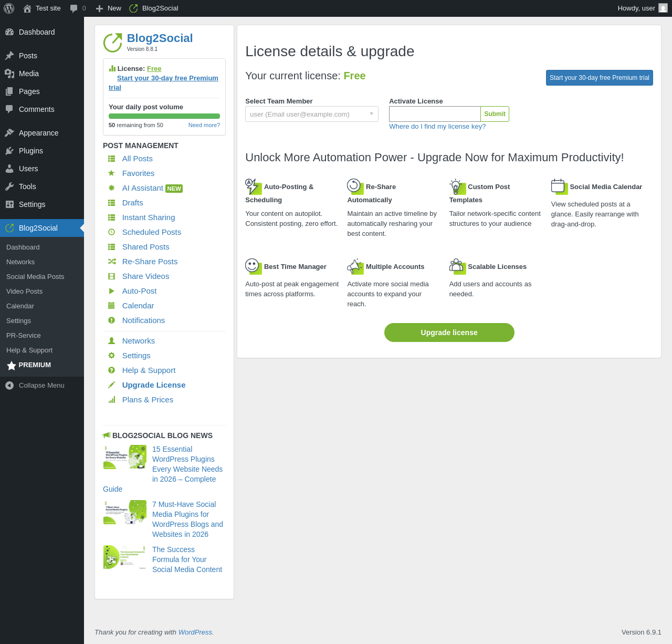Viewport: 672px width, 644px height.
Task: Click the Upgrade license button
Action: coord(449,333)
